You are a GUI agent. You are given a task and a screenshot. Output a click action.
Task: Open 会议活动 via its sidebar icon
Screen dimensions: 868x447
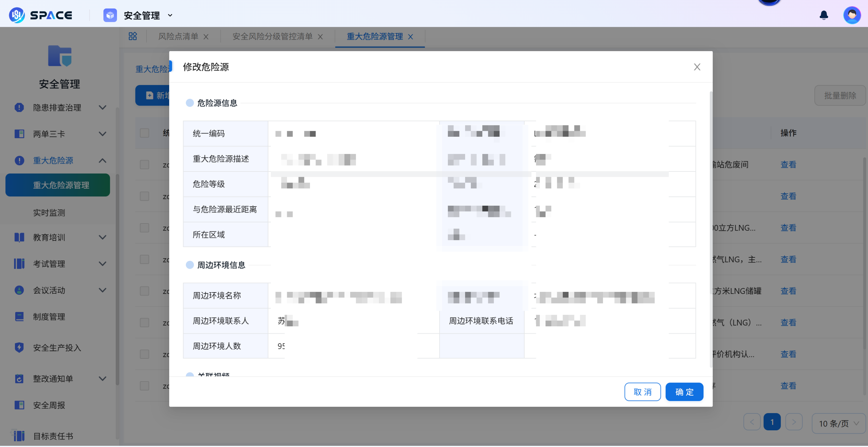19,290
